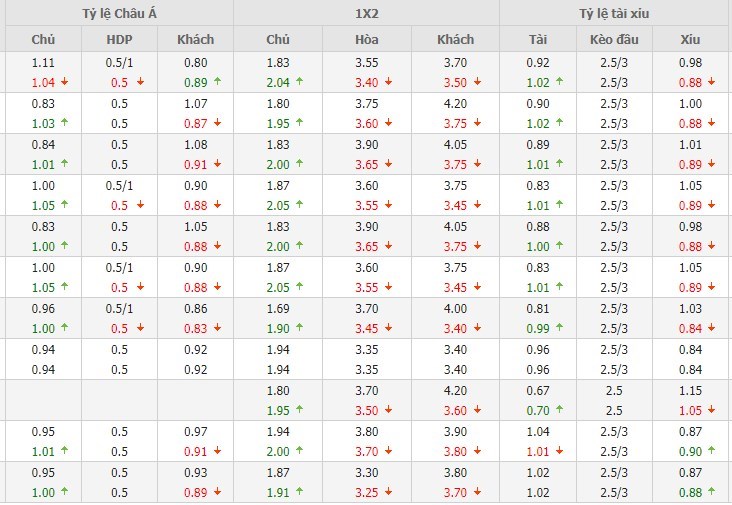732x505 pixels.
Task: Select the 0.67 Tài odds value
Action: 538,391
